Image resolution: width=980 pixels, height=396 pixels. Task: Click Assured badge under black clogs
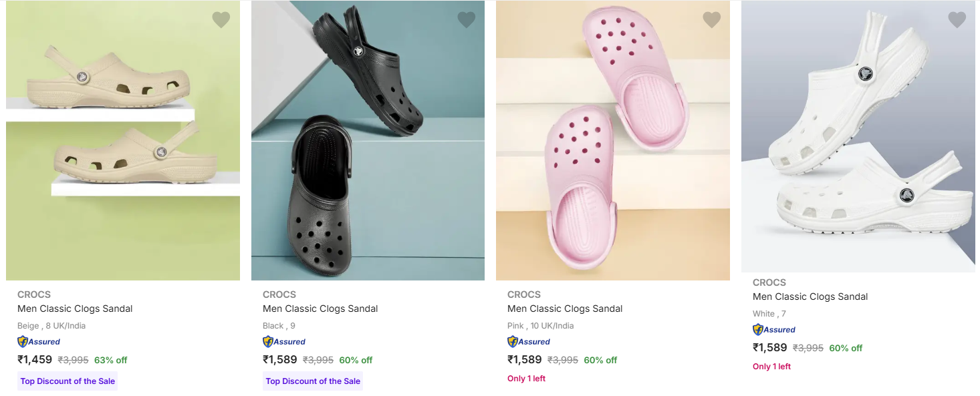(284, 342)
